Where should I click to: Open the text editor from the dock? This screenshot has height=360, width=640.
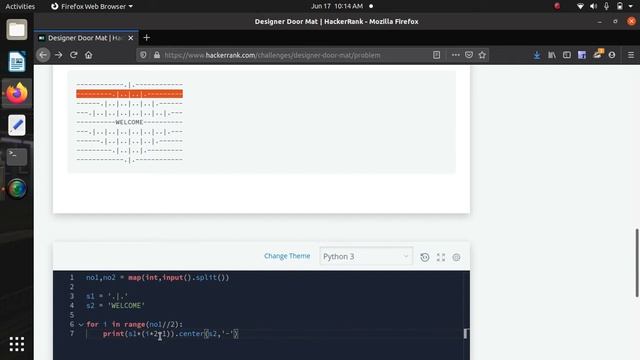pos(17,125)
